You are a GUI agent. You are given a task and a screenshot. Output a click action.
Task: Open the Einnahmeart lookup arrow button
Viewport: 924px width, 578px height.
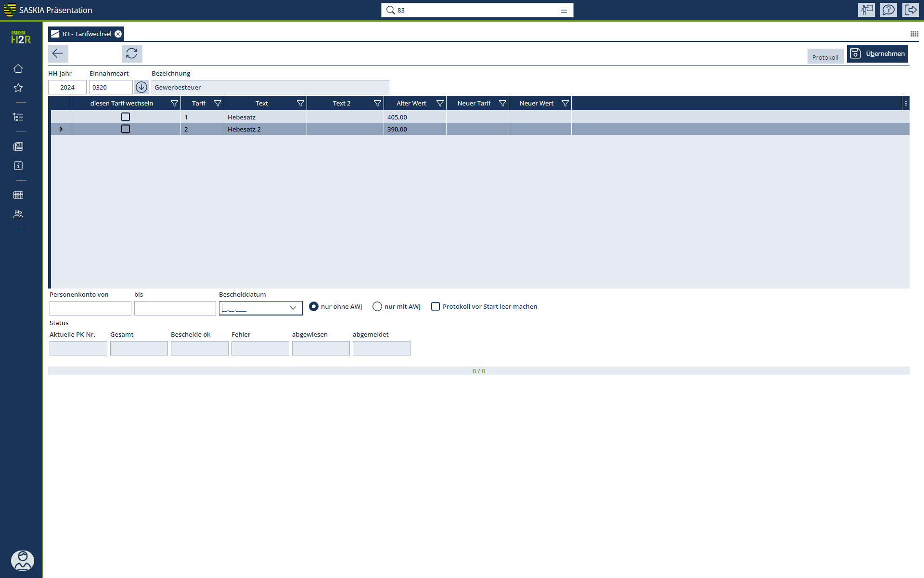[141, 87]
